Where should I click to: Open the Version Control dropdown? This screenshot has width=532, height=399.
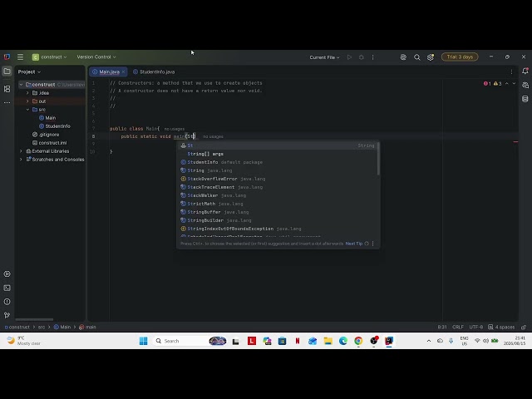[96, 57]
